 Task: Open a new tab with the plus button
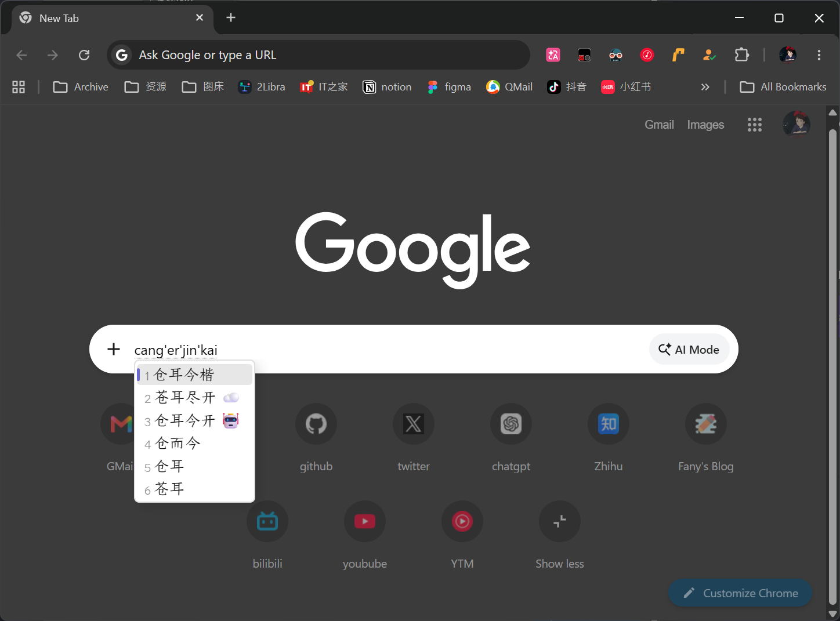tap(231, 18)
